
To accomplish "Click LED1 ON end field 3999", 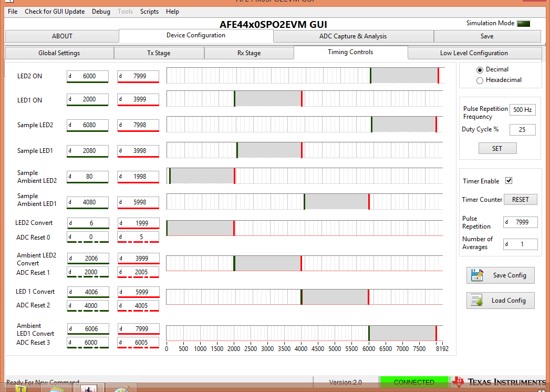I will point(138,99).
